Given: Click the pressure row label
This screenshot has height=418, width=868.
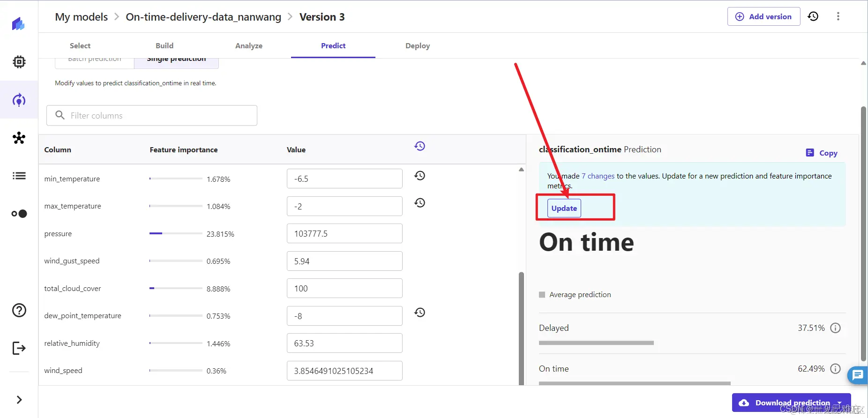Looking at the screenshot, I should tap(58, 234).
